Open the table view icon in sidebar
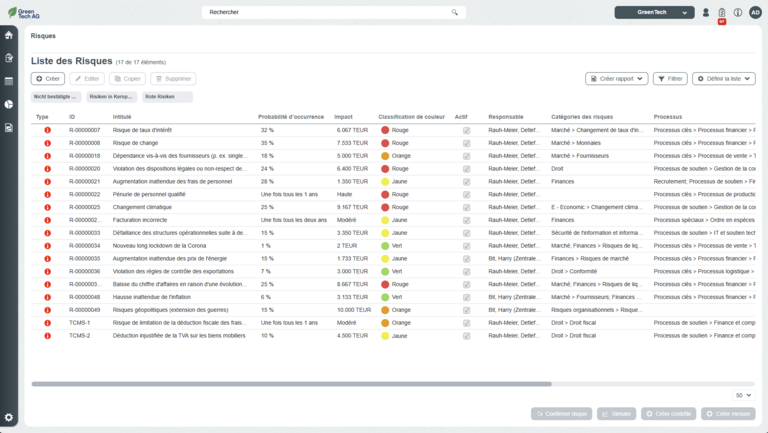The height and width of the screenshot is (433, 768). click(9, 81)
